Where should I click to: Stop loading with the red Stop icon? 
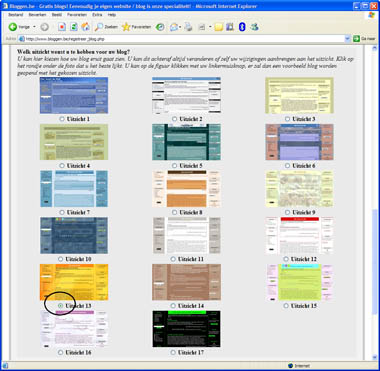(x=62, y=27)
